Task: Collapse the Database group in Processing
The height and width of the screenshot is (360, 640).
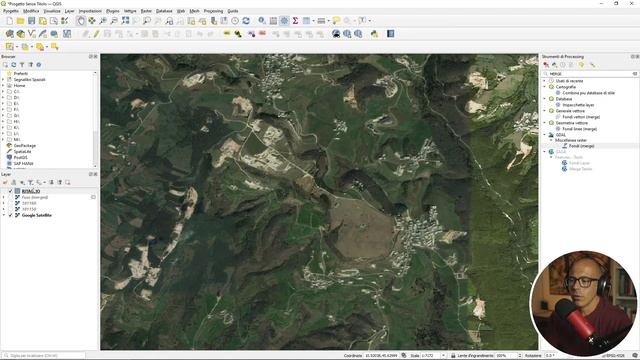Action: pyautogui.click(x=544, y=99)
